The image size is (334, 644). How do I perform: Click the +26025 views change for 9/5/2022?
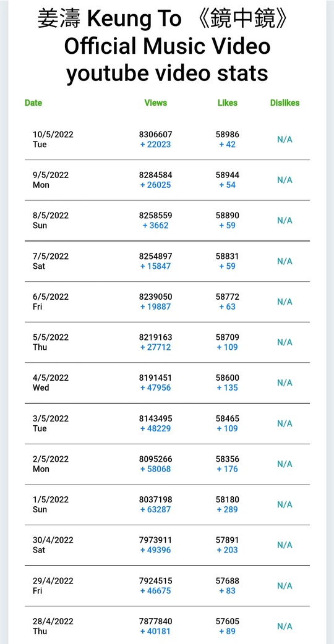tap(156, 185)
